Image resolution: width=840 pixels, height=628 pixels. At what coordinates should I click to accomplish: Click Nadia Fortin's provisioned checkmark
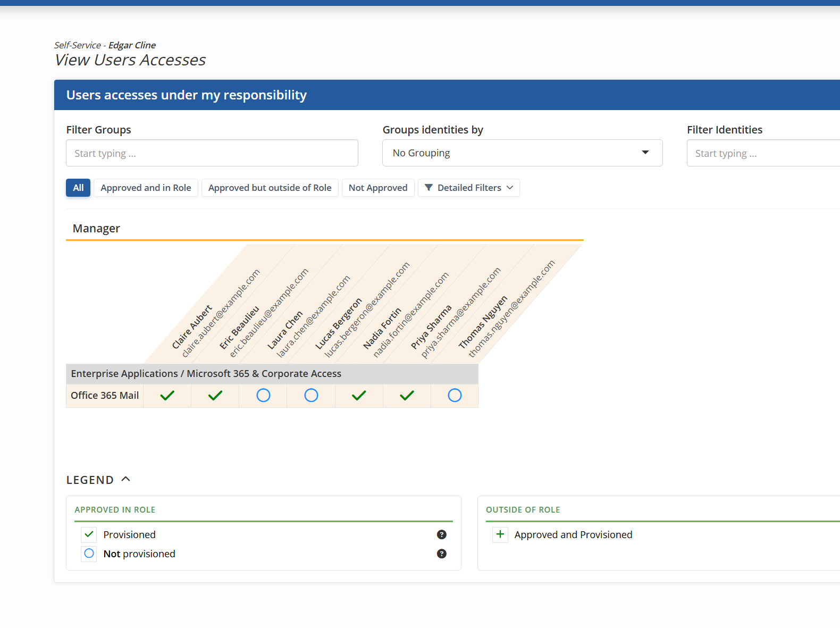coord(359,396)
